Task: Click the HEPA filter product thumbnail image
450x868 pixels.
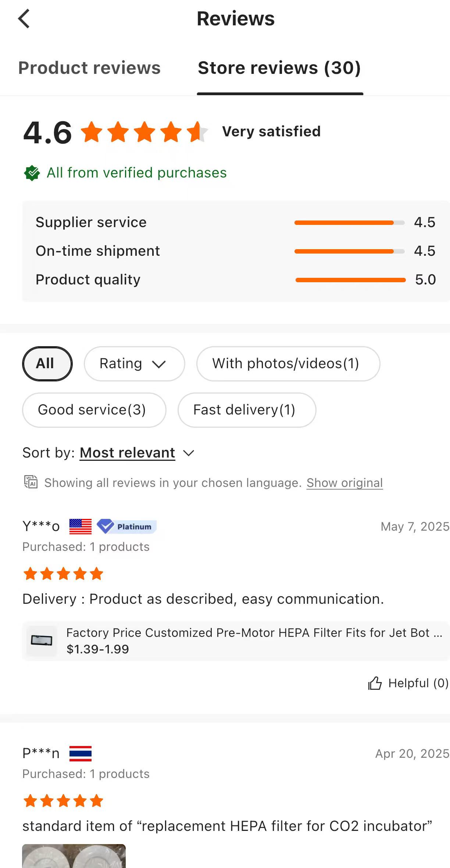Action: pos(42,641)
